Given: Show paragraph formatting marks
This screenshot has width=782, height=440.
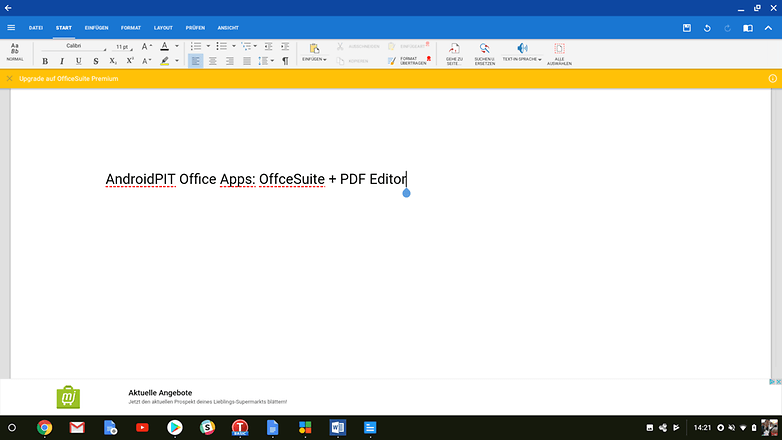Looking at the screenshot, I should pos(285,61).
